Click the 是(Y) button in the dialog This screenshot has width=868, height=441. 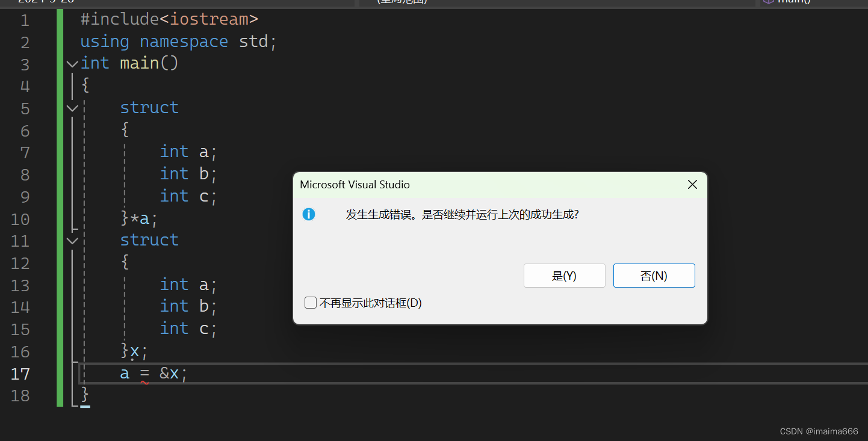point(564,276)
